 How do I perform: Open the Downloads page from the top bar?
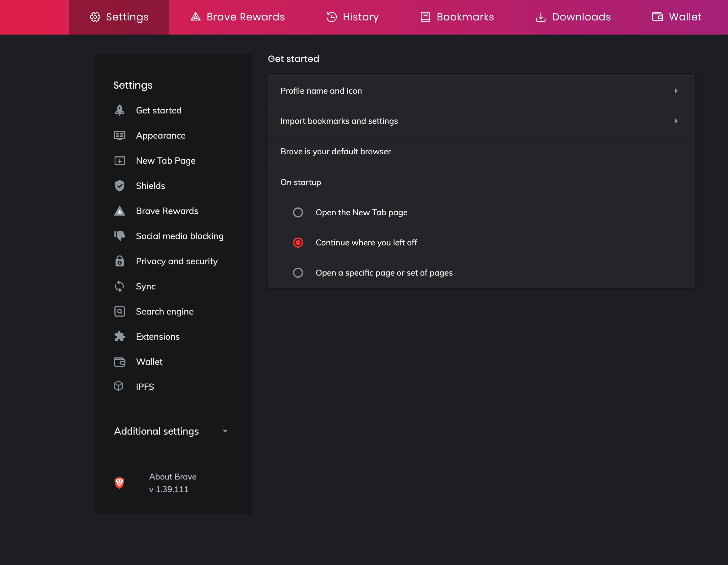coord(572,17)
